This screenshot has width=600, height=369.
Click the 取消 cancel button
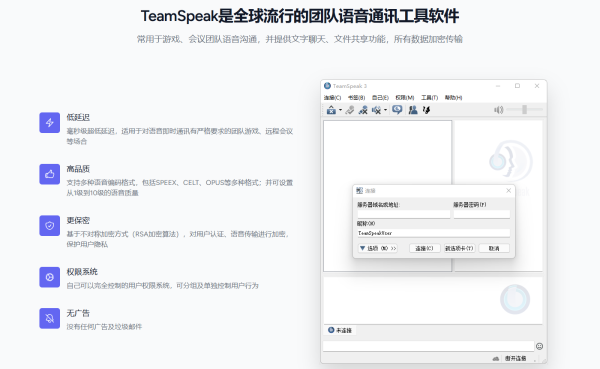(494, 248)
